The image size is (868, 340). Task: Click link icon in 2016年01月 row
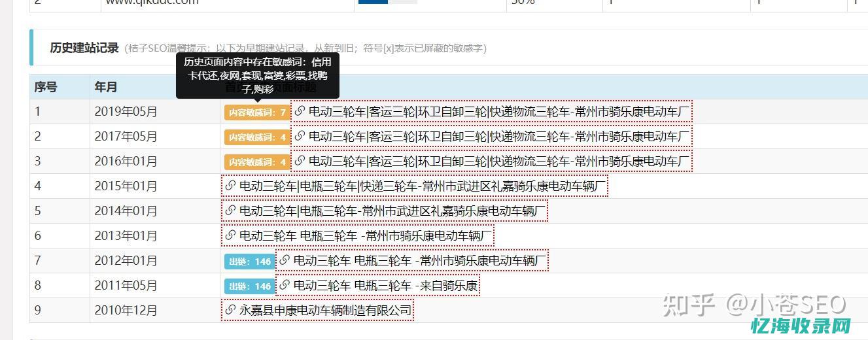tap(300, 161)
